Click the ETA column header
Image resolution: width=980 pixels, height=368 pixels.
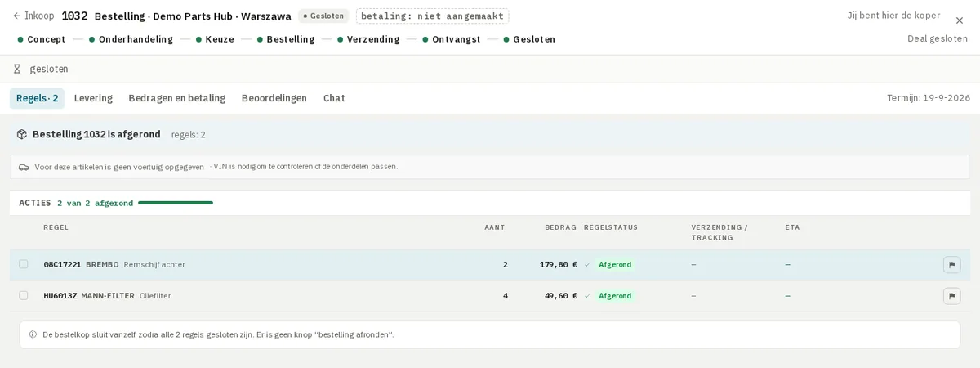coord(792,227)
